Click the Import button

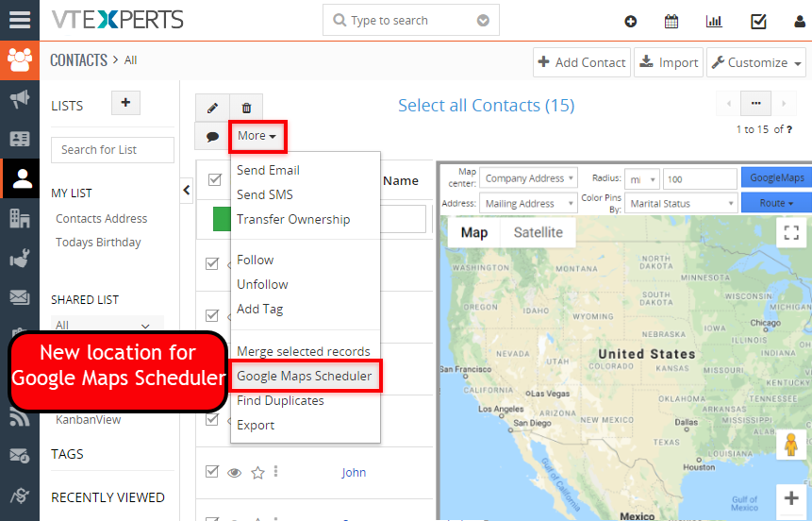[x=669, y=62]
